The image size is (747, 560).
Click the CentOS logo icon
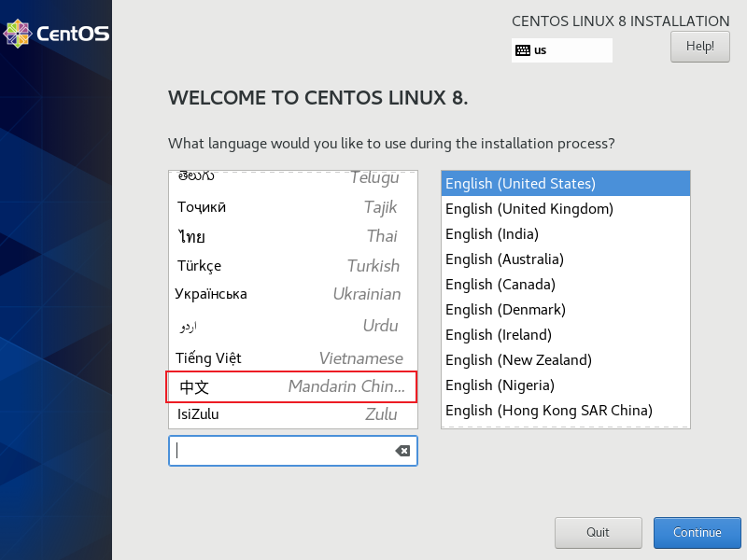pyautogui.click(x=17, y=34)
